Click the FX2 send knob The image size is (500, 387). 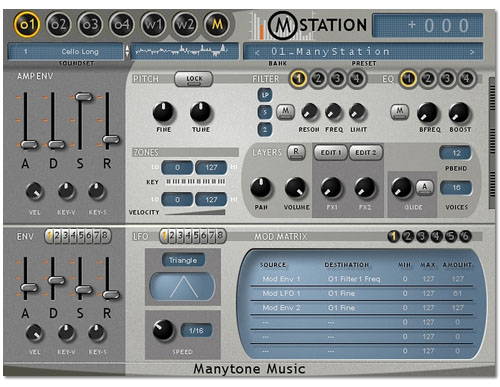tap(365, 188)
